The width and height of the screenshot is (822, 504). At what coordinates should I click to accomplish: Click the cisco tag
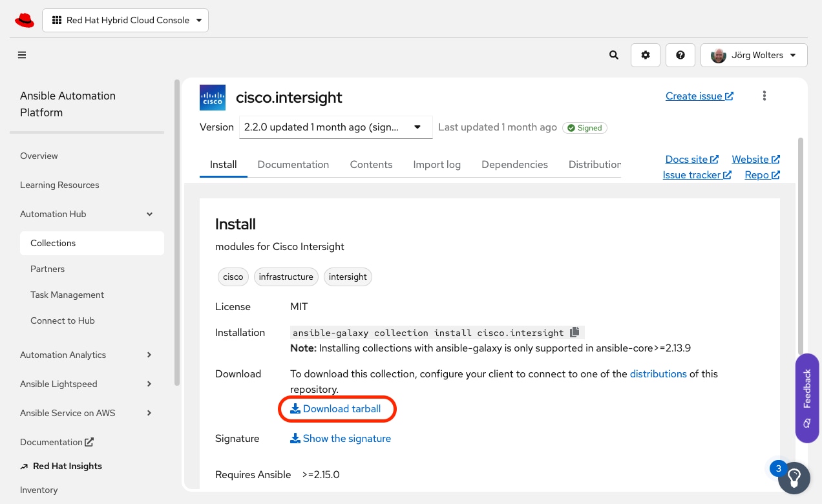[233, 277]
